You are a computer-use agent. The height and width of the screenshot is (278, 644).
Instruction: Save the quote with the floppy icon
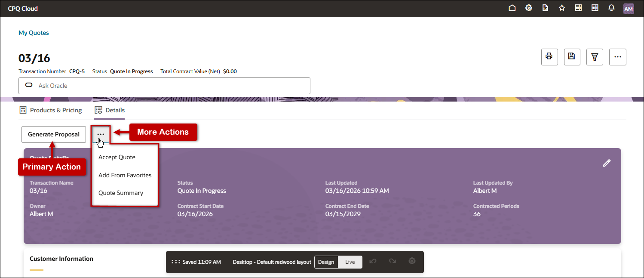point(572,56)
